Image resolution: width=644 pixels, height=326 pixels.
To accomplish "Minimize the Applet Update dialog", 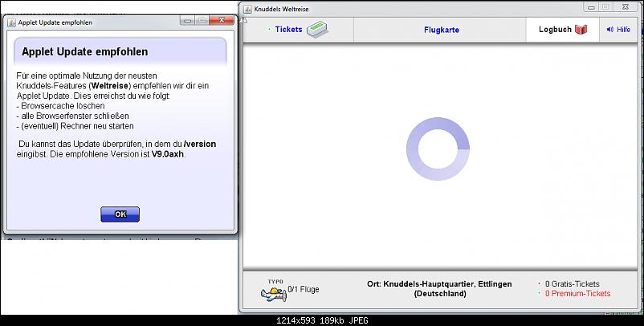I will coord(187,21).
